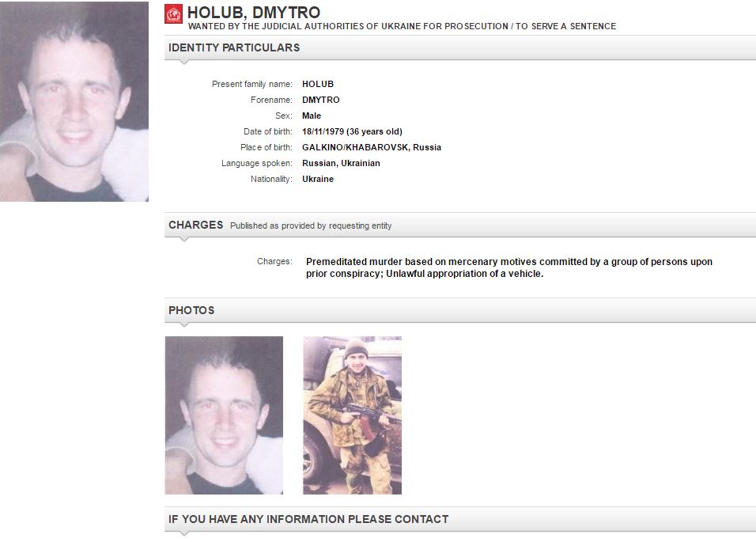Click the wanted by Ukraine subtitle text
The height and width of the screenshot is (542, 756).
402,27
